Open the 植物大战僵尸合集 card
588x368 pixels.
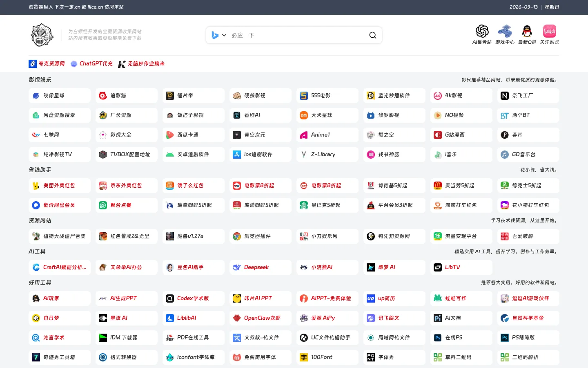[x=60, y=236]
